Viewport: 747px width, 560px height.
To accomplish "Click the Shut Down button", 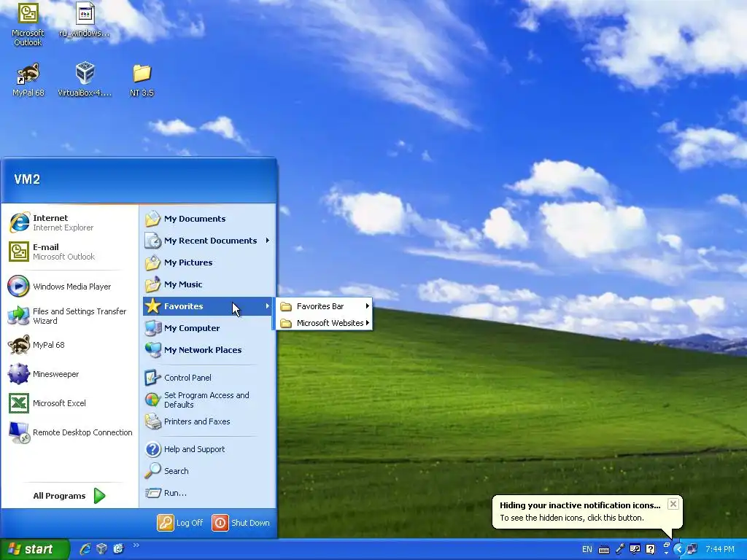I will pyautogui.click(x=241, y=522).
